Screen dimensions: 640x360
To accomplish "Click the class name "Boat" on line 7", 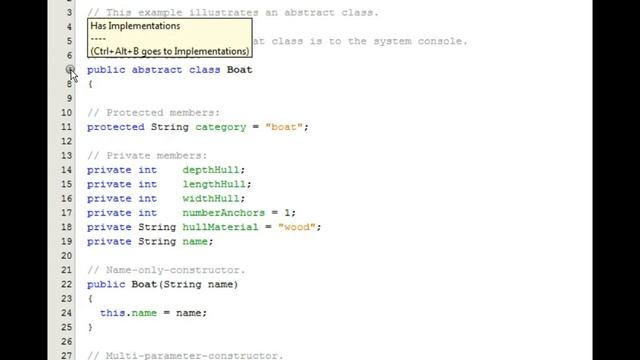I will pyautogui.click(x=240, y=70).
